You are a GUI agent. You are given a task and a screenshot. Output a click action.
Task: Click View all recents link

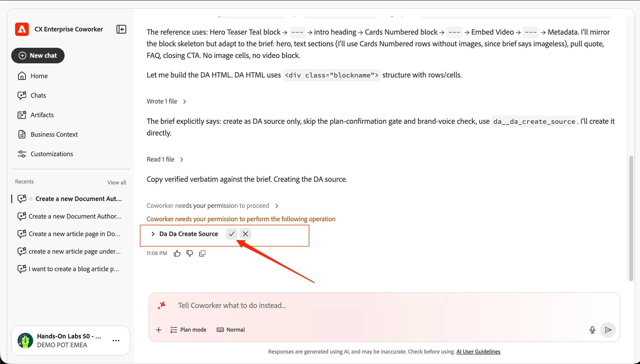(x=117, y=182)
